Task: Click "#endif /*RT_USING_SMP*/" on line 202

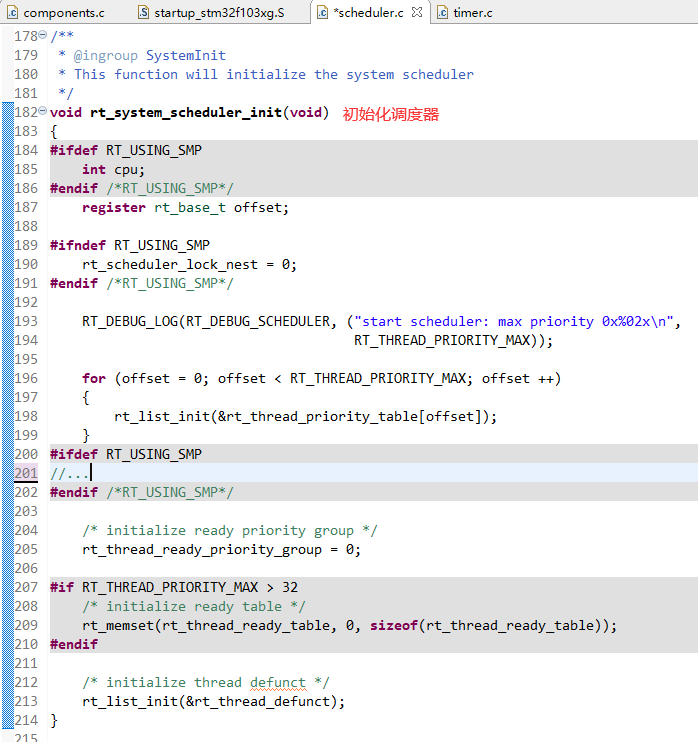Action: [142, 492]
